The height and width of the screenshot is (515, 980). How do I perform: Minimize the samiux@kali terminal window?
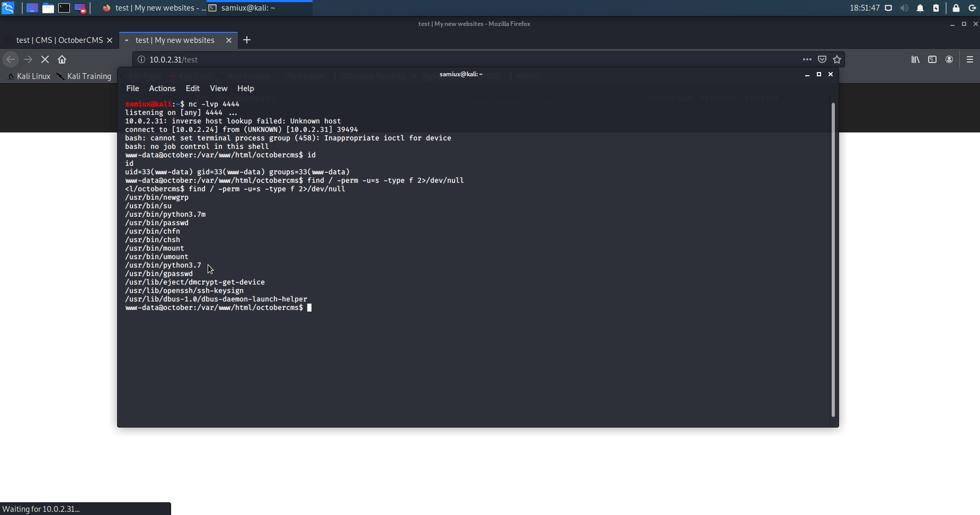[807, 75]
